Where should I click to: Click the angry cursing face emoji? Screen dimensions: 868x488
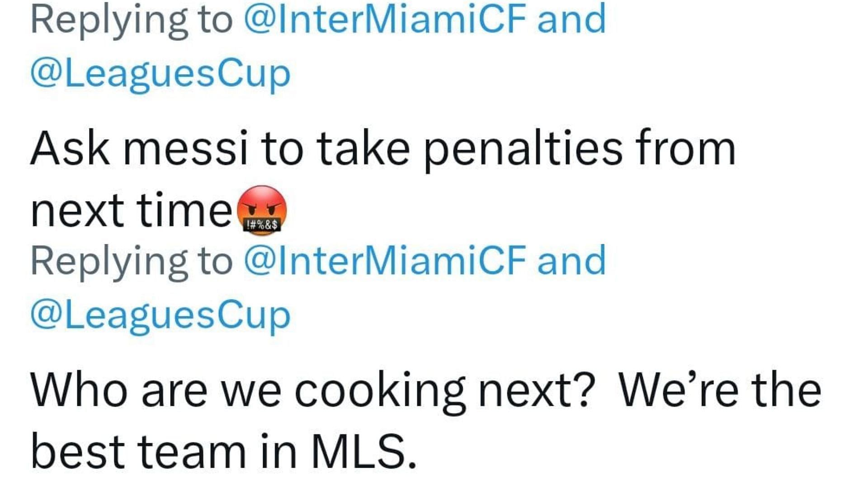[262, 209]
